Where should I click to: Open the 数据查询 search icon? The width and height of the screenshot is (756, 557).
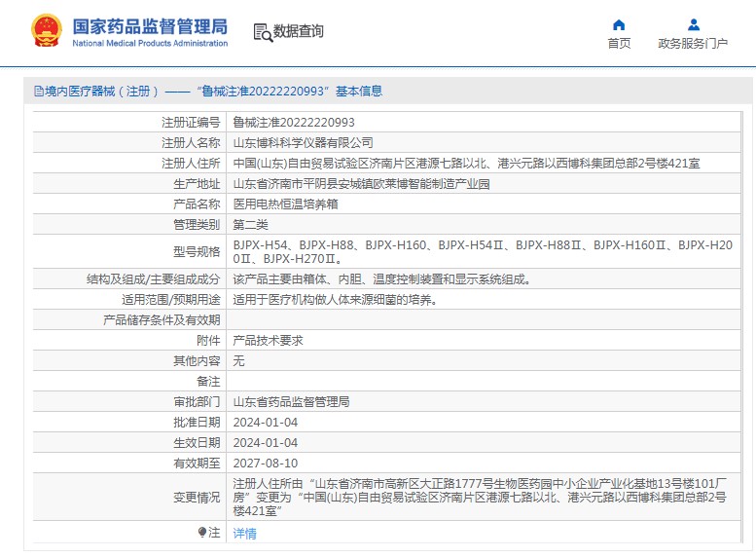click(263, 32)
